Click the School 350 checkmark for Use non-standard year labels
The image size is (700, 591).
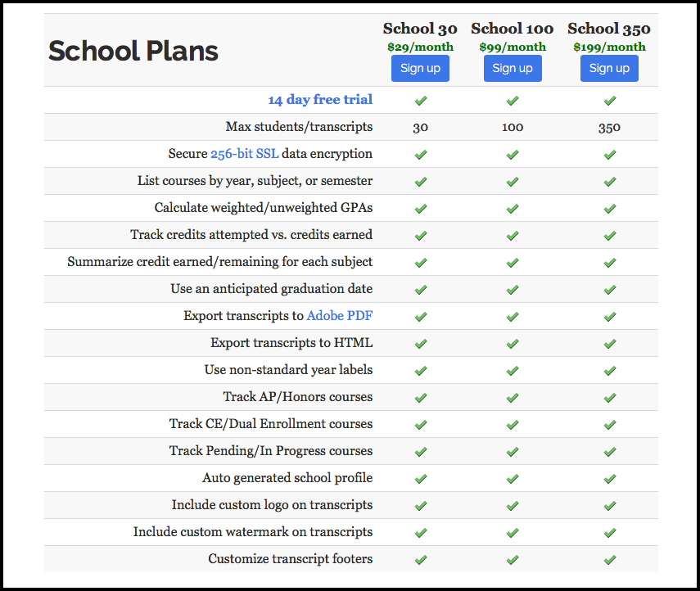(x=609, y=370)
